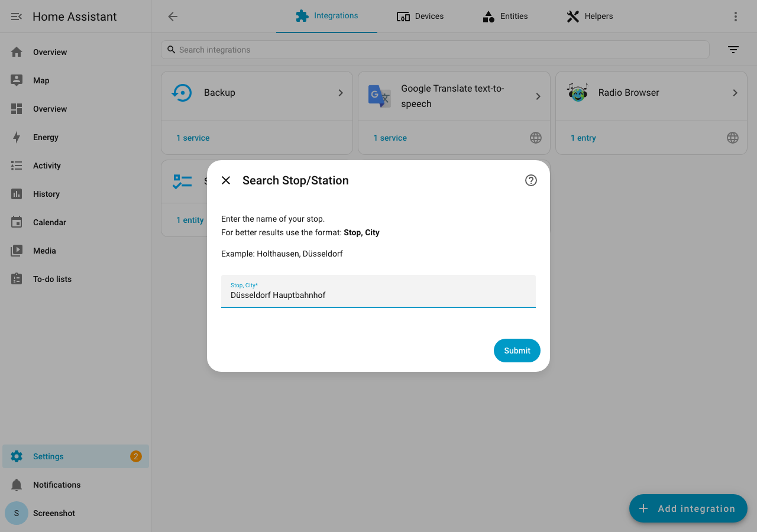Open Google Translate's 1 service link
The width and height of the screenshot is (757, 532).
pos(390,138)
